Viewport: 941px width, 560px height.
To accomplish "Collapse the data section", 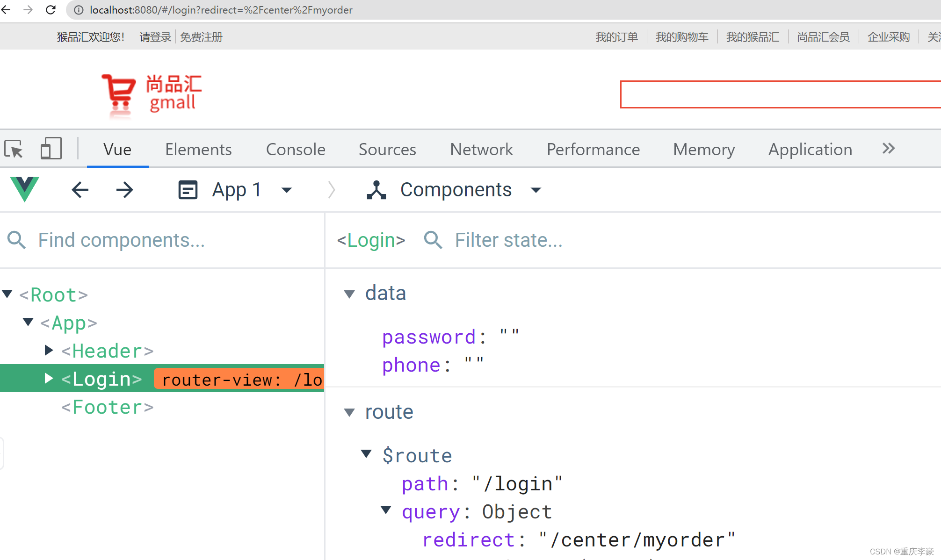I will click(349, 294).
